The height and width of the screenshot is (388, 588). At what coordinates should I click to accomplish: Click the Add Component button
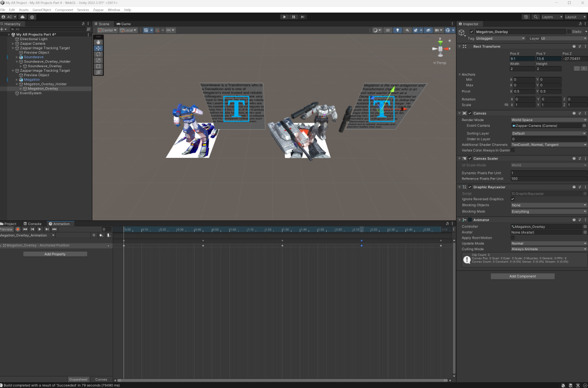(x=522, y=276)
